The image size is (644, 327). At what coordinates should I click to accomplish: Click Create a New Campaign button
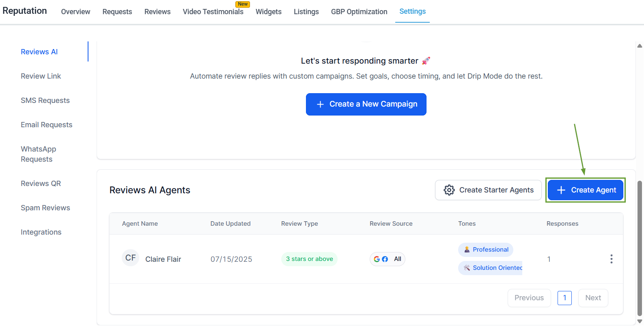tap(366, 104)
